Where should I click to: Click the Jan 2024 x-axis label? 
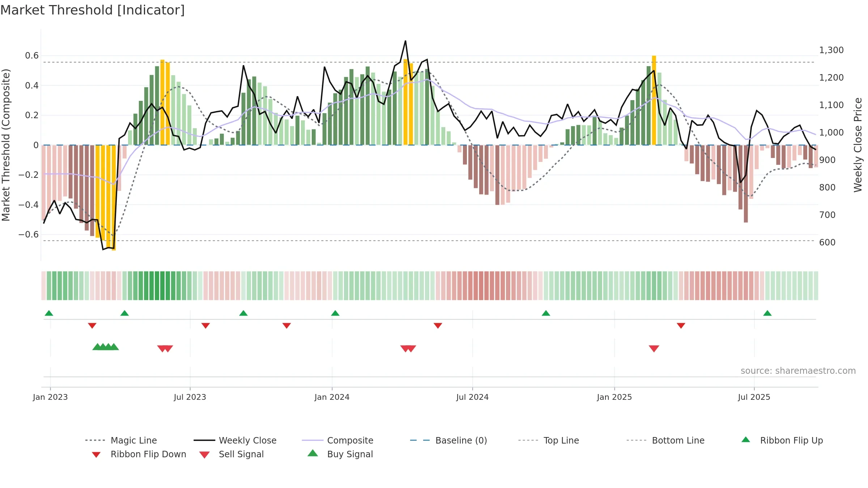332,397
